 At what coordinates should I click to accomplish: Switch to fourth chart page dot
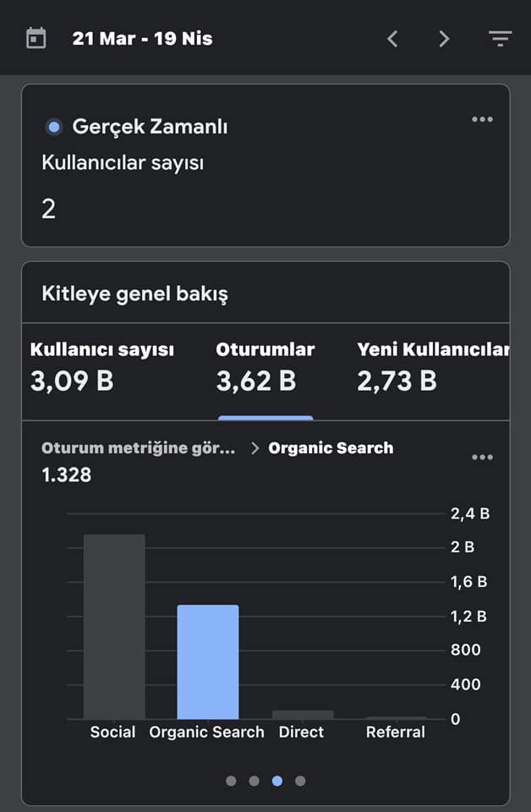tap(300, 781)
